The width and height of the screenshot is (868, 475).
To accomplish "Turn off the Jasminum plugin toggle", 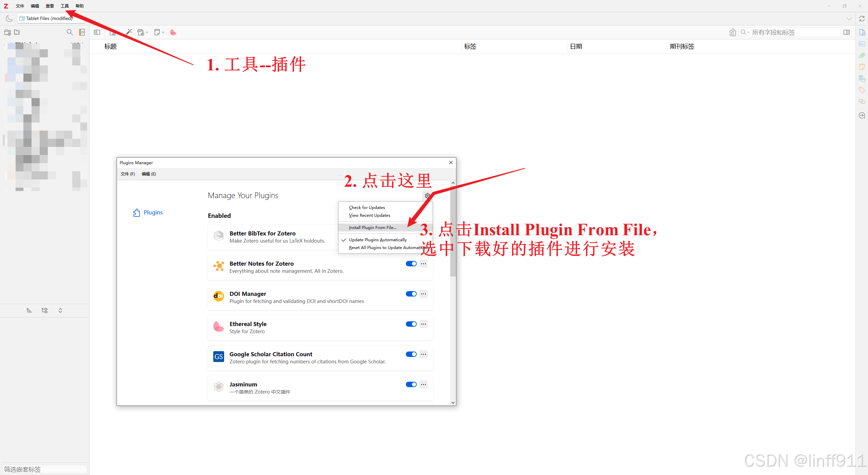I will tap(411, 384).
